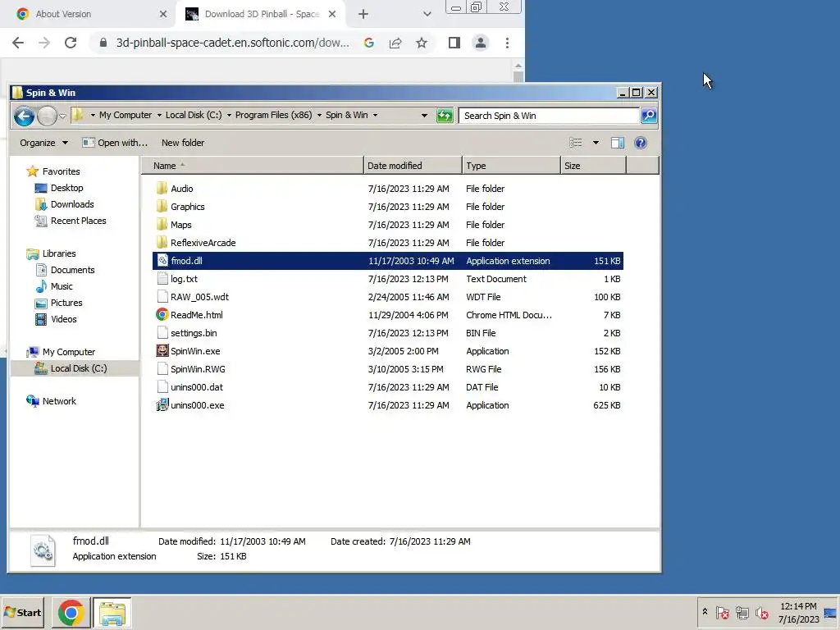Screen dimensions: 840x630
Task: Click the Chrome address bar URL
Action: 232,43
